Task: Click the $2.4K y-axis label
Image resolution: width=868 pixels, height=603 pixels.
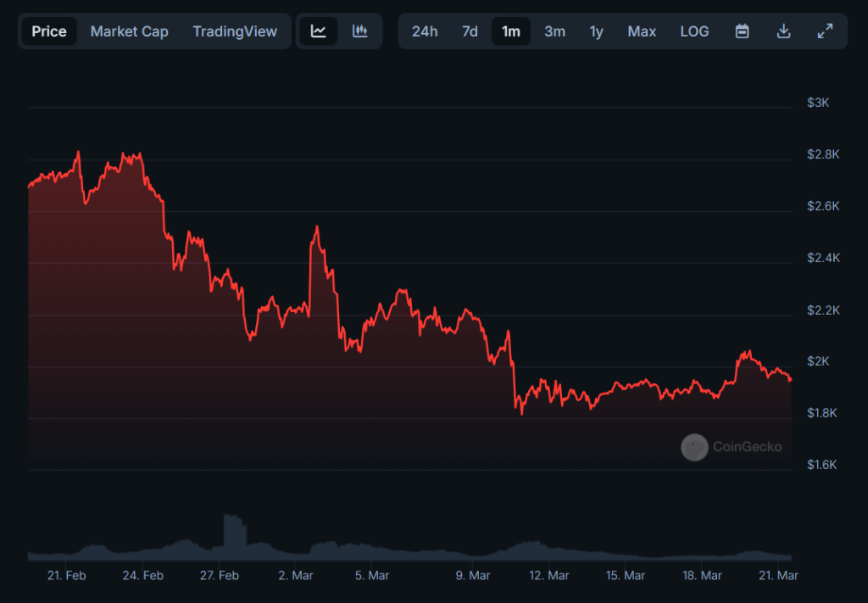Action: click(x=823, y=258)
